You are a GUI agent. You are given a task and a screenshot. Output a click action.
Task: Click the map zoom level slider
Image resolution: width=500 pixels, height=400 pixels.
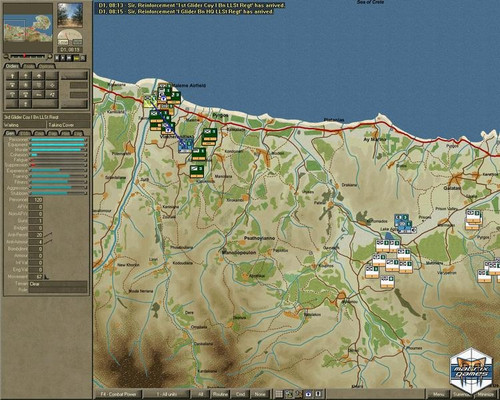(x=28, y=56)
